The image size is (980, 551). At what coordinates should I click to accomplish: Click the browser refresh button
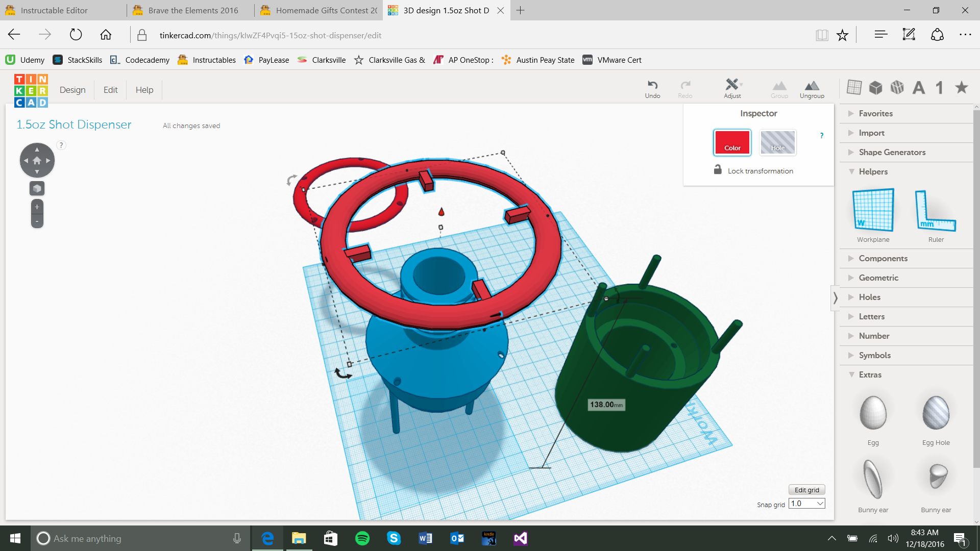[x=76, y=35]
